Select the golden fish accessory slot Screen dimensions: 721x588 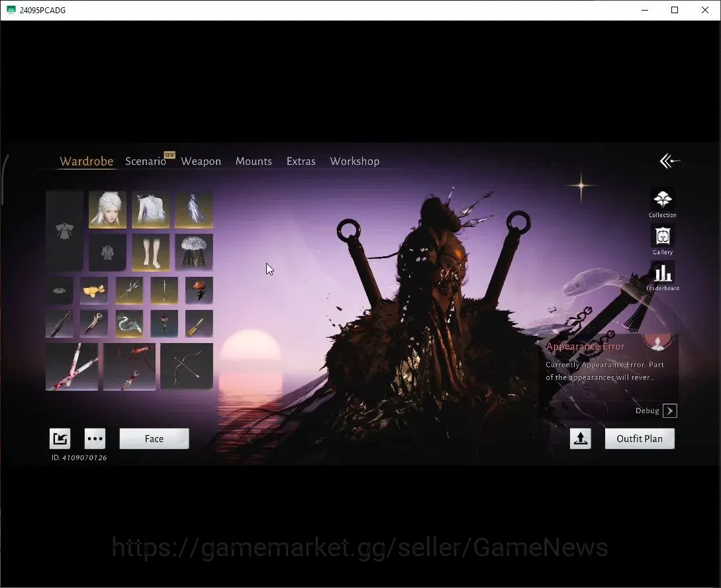(x=94, y=290)
